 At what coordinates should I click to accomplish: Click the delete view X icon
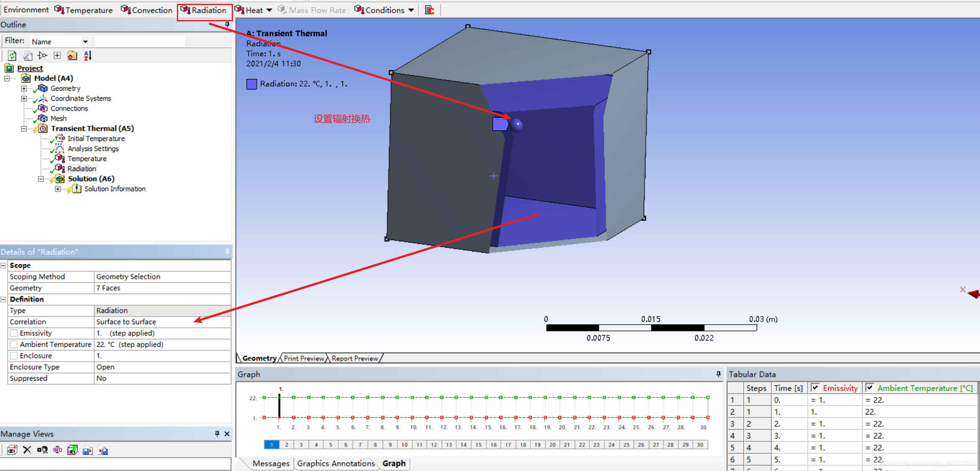(27, 450)
